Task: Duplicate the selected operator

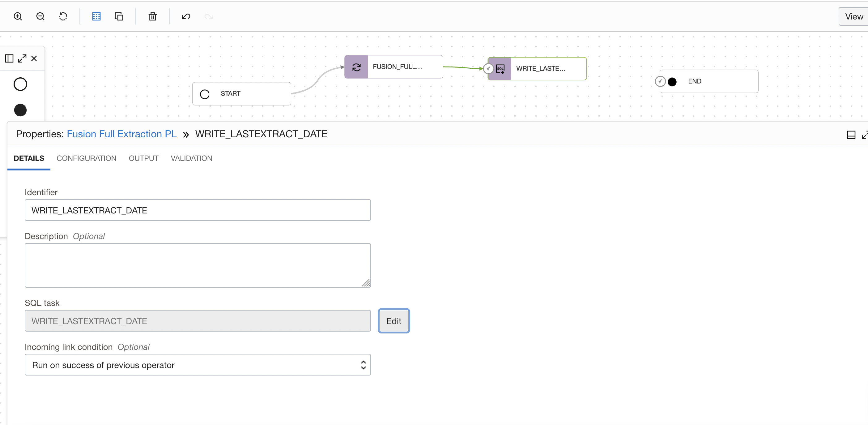Action: (x=119, y=16)
